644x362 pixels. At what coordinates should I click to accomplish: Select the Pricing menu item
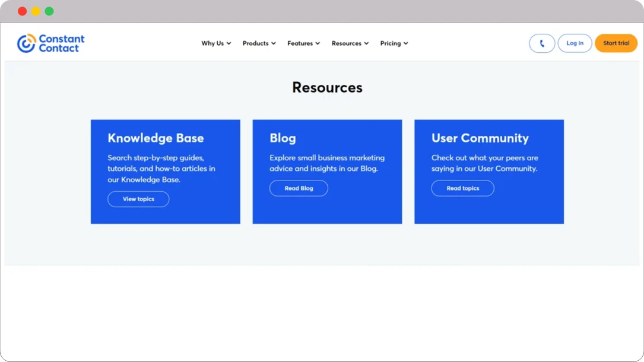click(394, 43)
